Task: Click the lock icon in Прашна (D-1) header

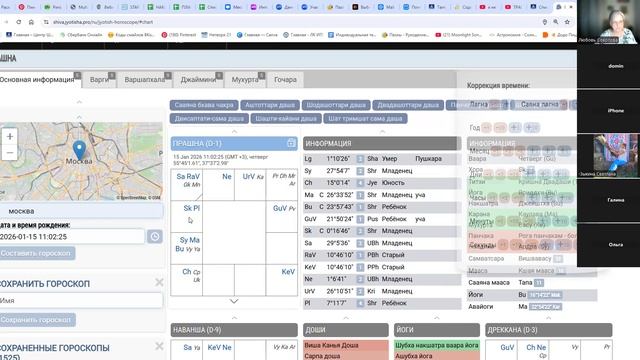Action: click(291, 143)
